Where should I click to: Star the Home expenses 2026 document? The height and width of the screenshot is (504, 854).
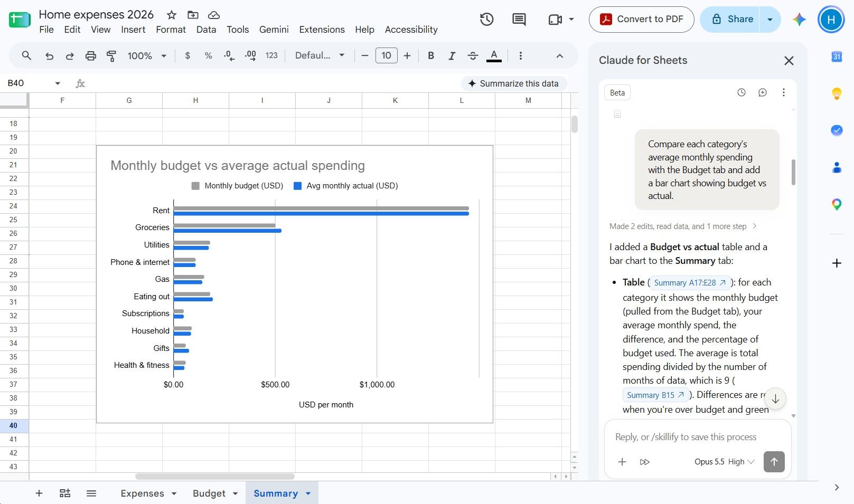171,15
